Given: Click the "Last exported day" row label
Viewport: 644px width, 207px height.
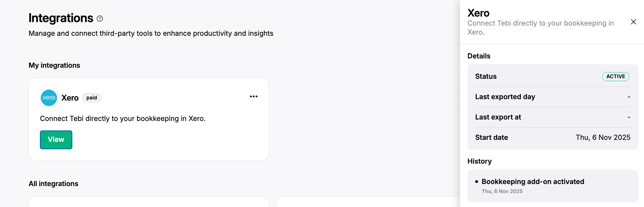Looking at the screenshot, I should pos(505,97).
